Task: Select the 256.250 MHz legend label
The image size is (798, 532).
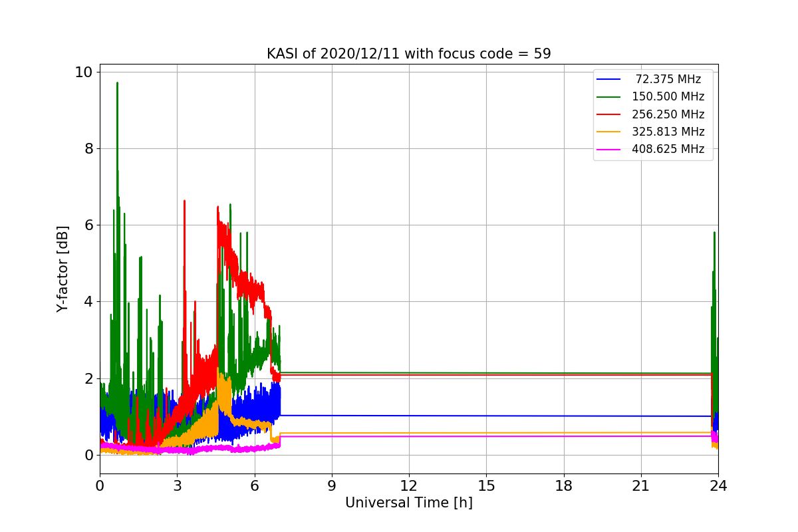Action: click(x=668, y=114)
